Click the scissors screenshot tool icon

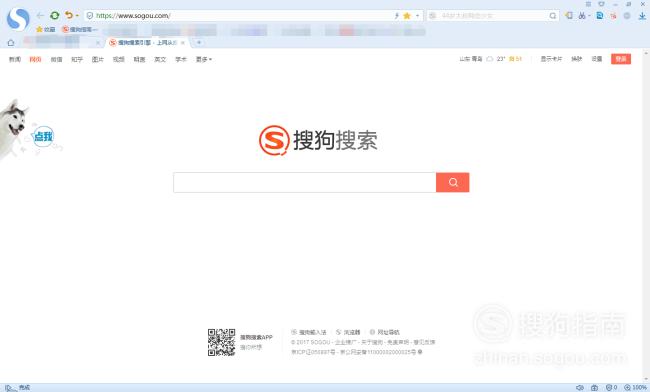[x=582, y=16]
